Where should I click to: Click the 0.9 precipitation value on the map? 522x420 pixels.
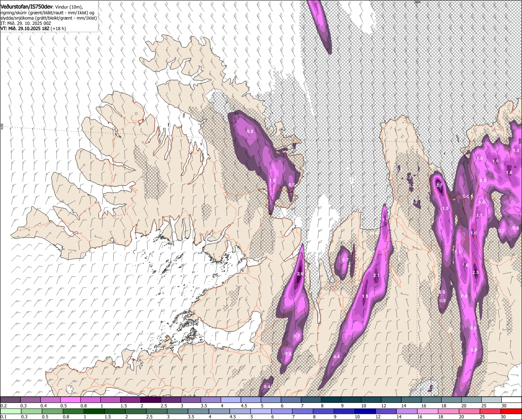[483, 180]
